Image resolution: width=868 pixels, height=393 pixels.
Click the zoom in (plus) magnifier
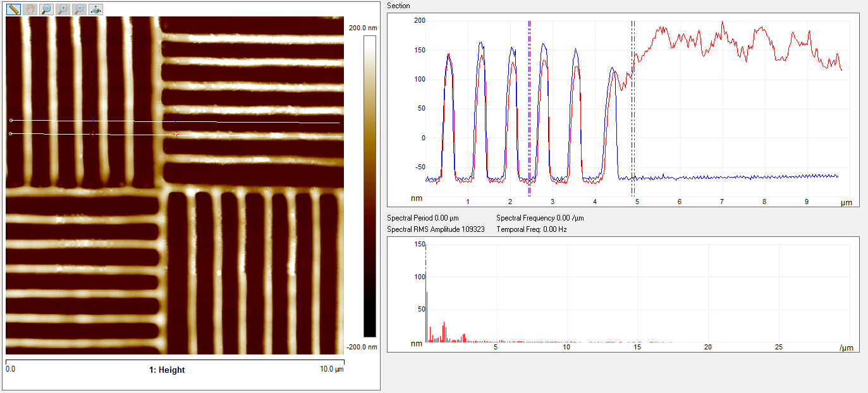(x=63, y=9)
